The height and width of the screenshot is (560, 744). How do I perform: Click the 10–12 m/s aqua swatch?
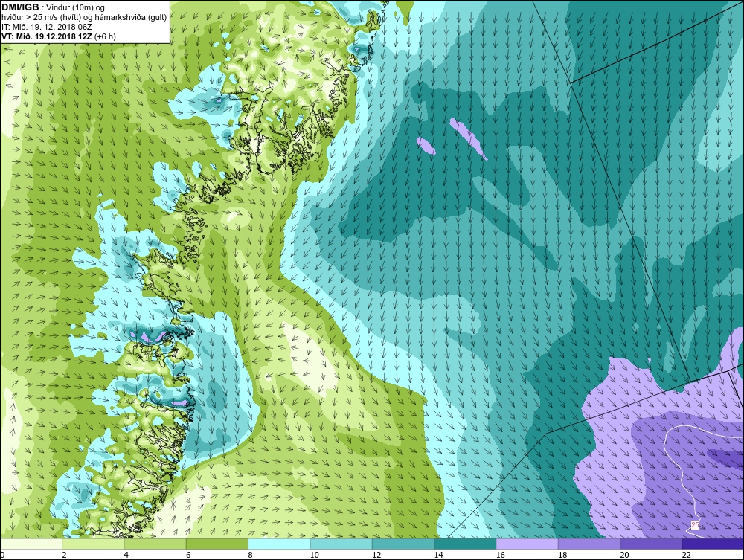341,544
